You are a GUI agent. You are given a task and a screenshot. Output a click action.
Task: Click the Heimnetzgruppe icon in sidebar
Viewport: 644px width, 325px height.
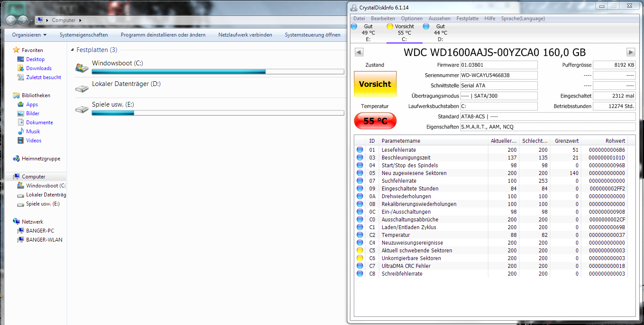tap(16, 159)
